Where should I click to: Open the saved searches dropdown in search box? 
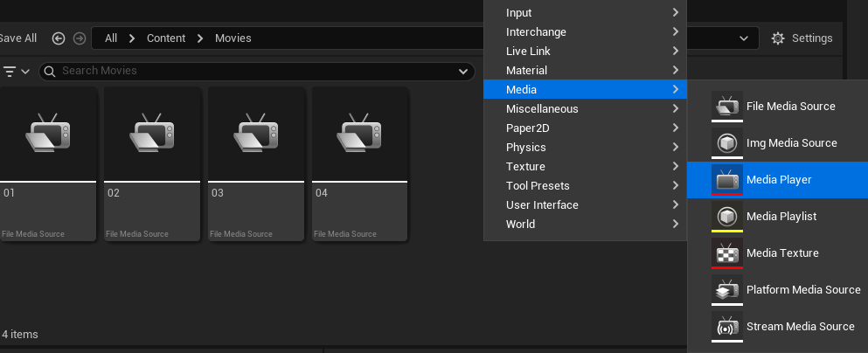click(x=463, y=72)
